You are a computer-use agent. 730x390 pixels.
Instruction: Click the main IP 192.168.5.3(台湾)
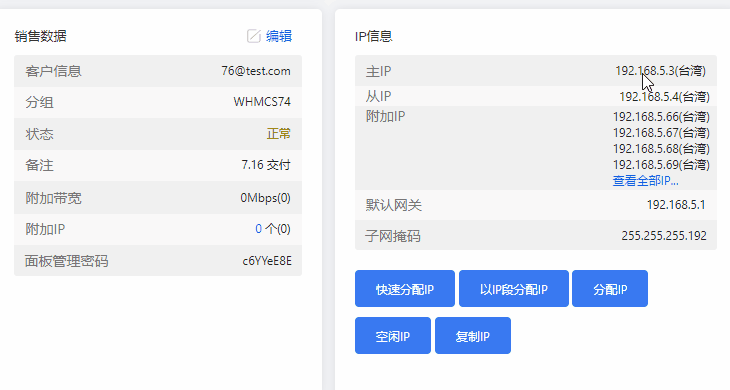(660, 71)
